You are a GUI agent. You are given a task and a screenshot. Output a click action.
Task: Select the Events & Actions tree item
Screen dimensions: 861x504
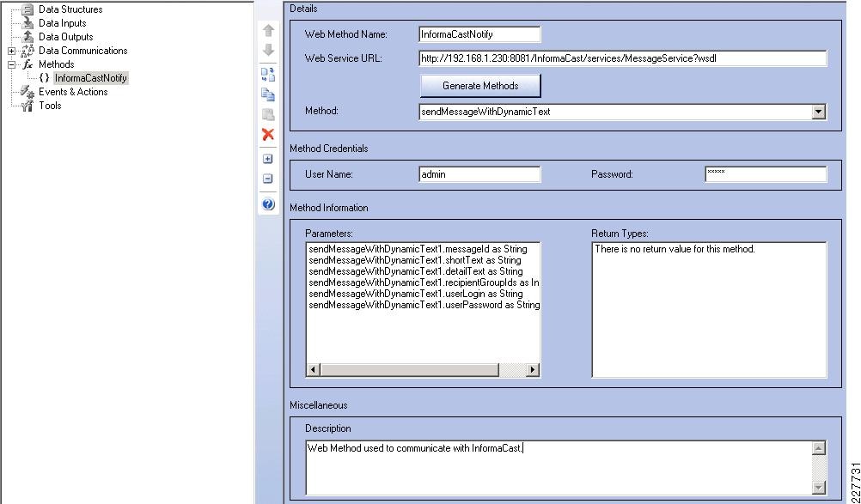point(73,92)
